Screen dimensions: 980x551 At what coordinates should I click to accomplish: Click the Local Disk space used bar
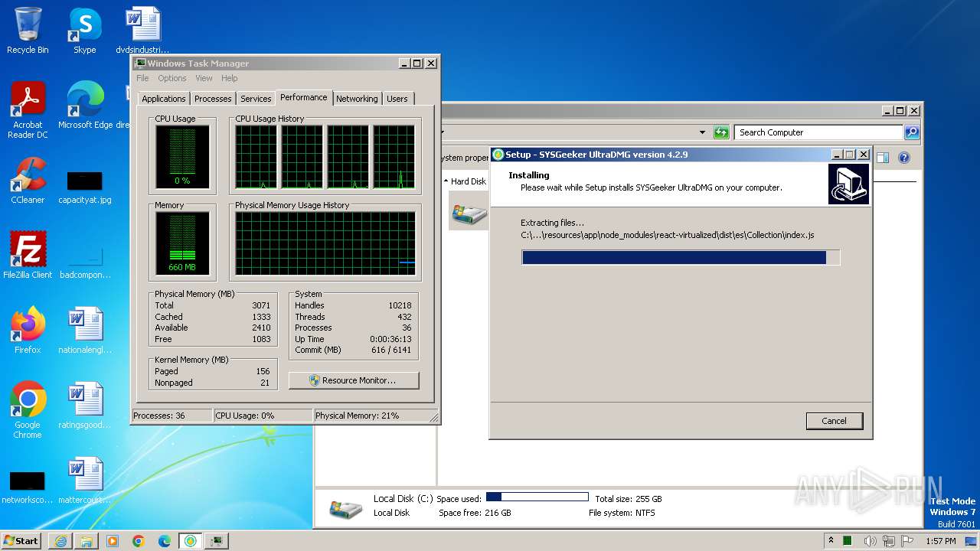[537, 497]
